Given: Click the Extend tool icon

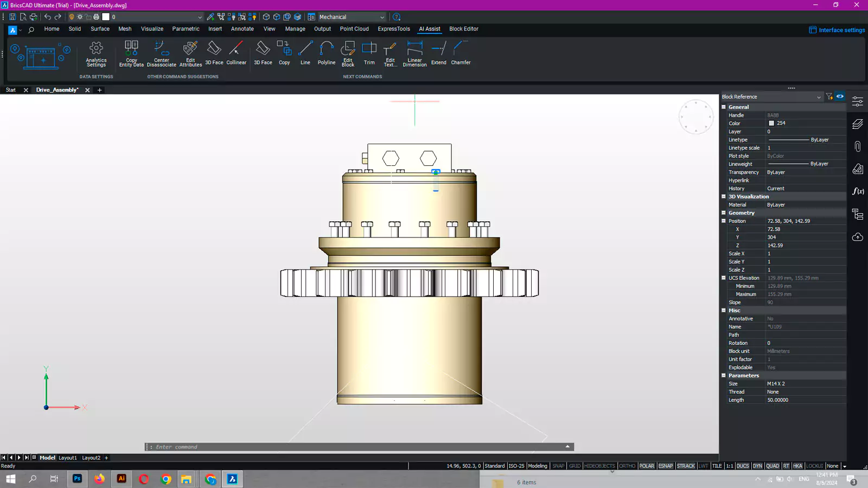Looking at the screenshot, I should pyautogui.click(x=438, y=49).
